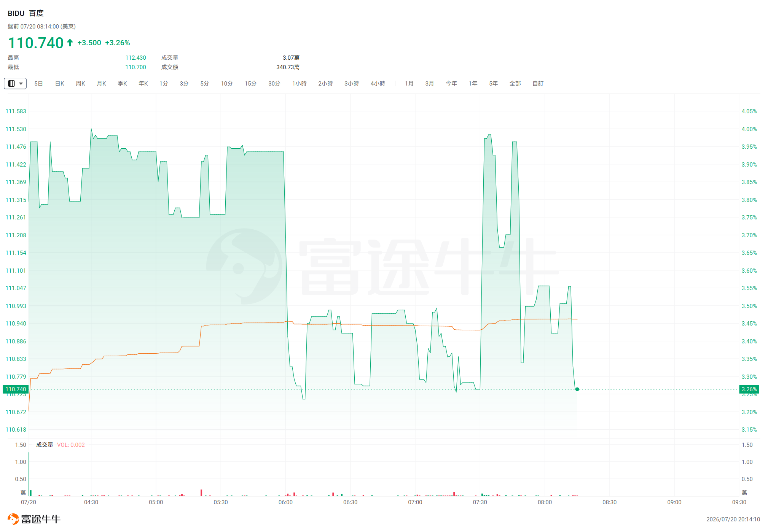Select the 5分 interval
768x532 pixels.
pyautogui.click(x=205, y=83)
